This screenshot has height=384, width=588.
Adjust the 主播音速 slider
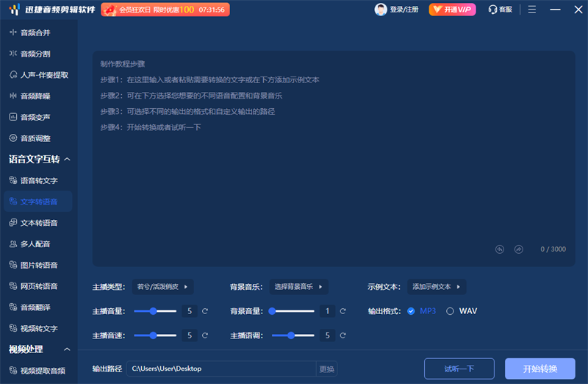[155, 335]
